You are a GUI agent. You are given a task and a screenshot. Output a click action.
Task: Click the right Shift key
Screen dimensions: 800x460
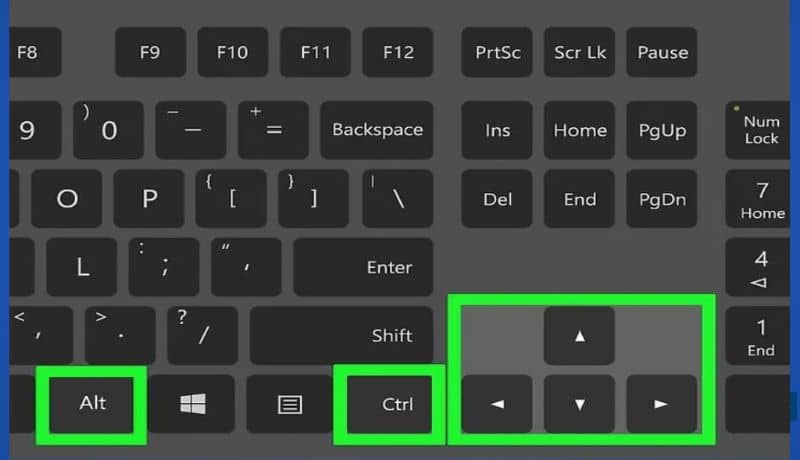(341, 336)
